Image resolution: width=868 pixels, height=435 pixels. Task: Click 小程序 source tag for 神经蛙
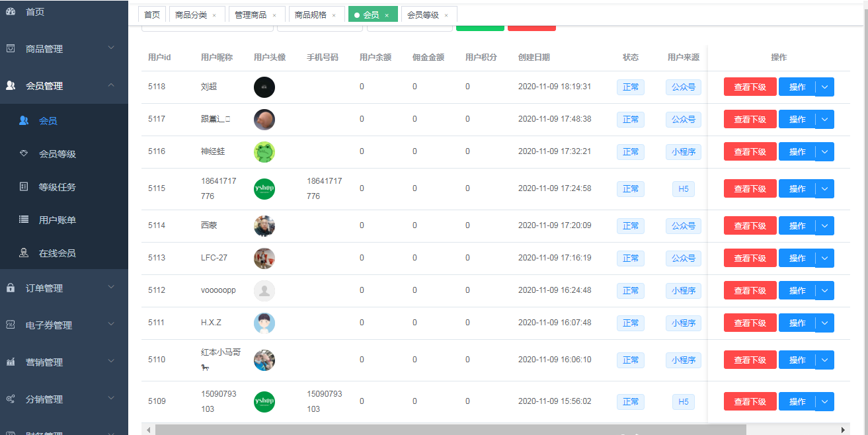click(684, 152)
